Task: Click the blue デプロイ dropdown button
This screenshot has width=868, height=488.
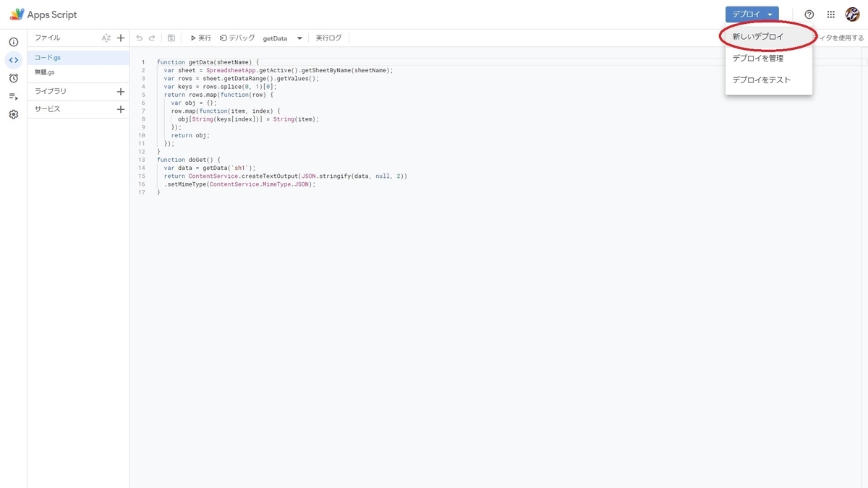Action: click(752, 14)
